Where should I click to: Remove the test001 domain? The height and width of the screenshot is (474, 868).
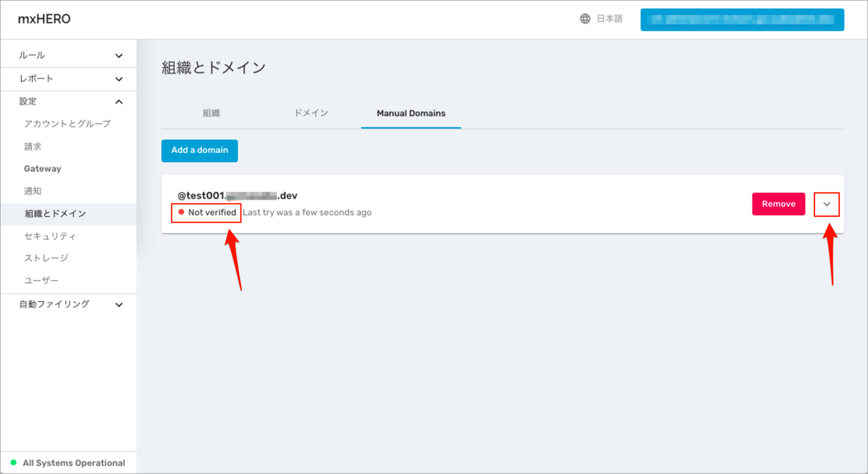tap(778, 204)
